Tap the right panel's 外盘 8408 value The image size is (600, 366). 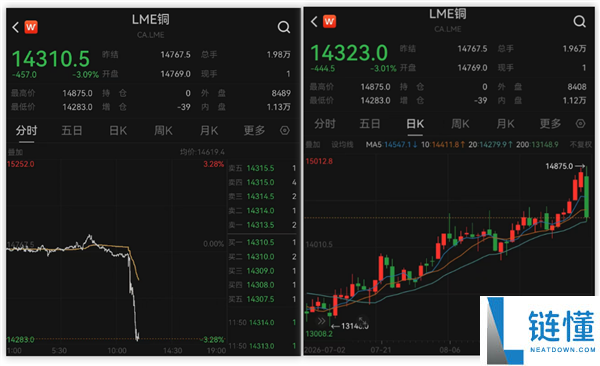pyautogui.click(x=577, y=87)
